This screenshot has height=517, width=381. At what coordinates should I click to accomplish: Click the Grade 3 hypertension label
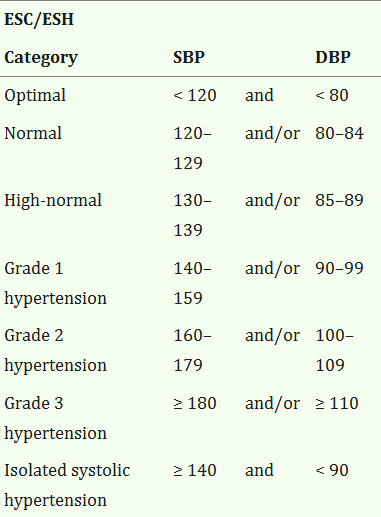pos(55,418)
